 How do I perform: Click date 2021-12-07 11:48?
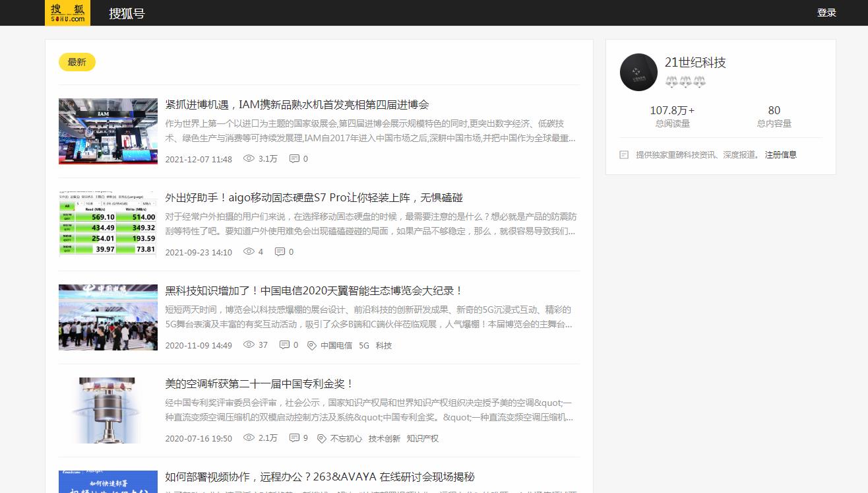[199, 159]
